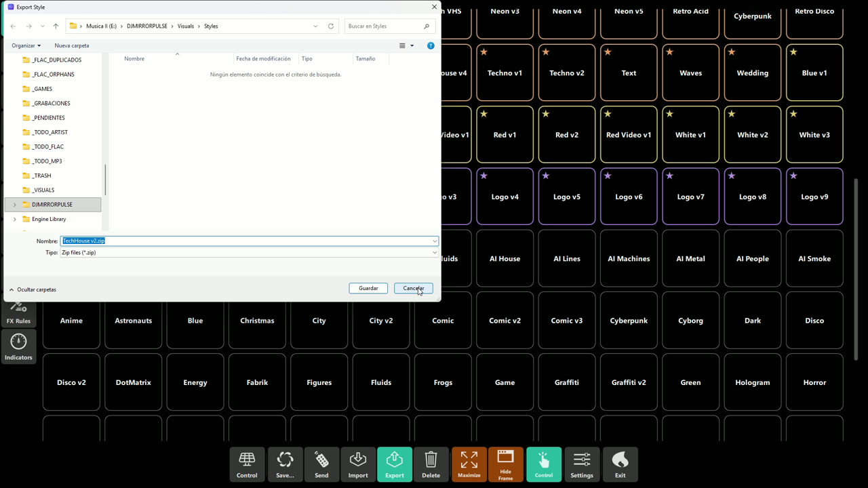The width and height of the screenshot is (868, 488).
Task: Click the green Export button
Action: click(x=395, y=464)
